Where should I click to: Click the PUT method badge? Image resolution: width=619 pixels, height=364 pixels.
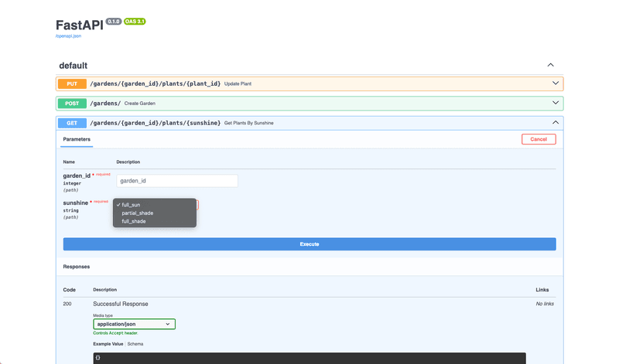72,83
